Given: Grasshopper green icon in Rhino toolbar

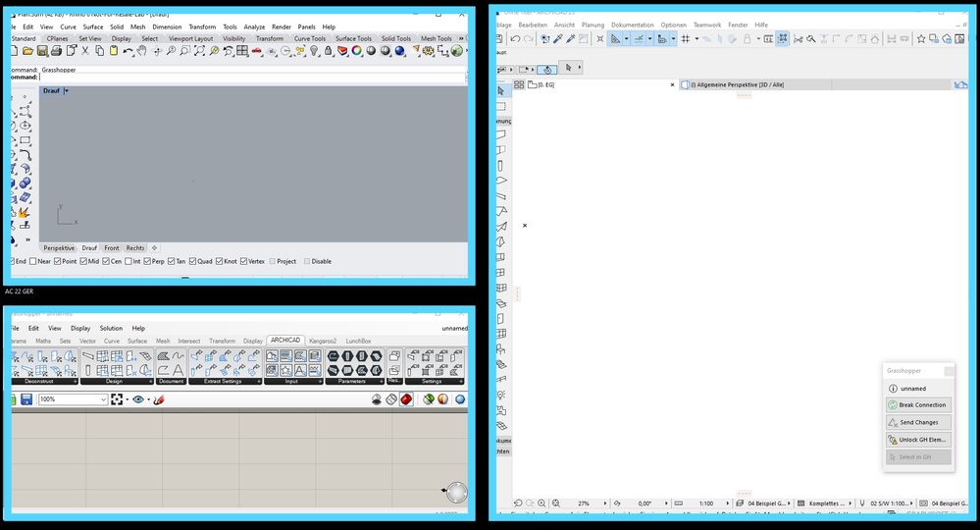Looking at the screenshot, I should point(457,51).
